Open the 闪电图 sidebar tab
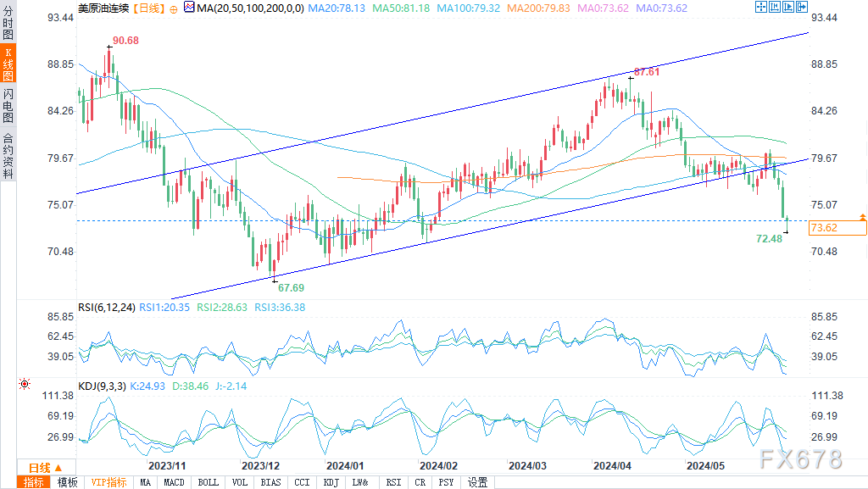Screen dimensions: 868x489 (8, 105)
